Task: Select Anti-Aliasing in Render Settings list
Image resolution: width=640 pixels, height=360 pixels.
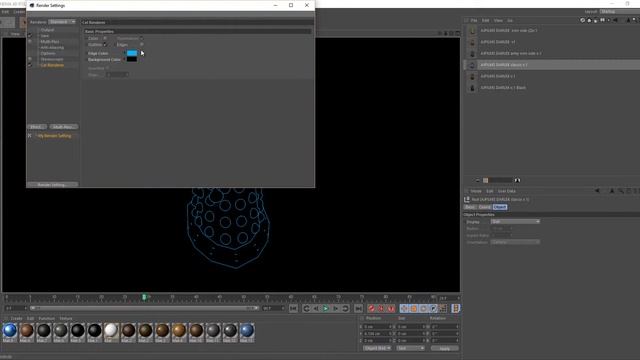Action: point(52,47)
